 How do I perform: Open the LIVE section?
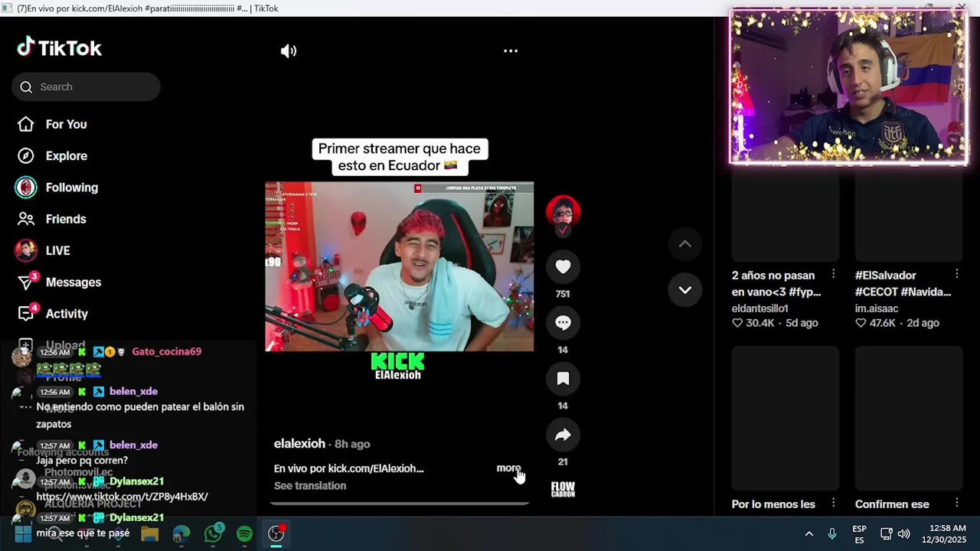click(x=57, y=250)
